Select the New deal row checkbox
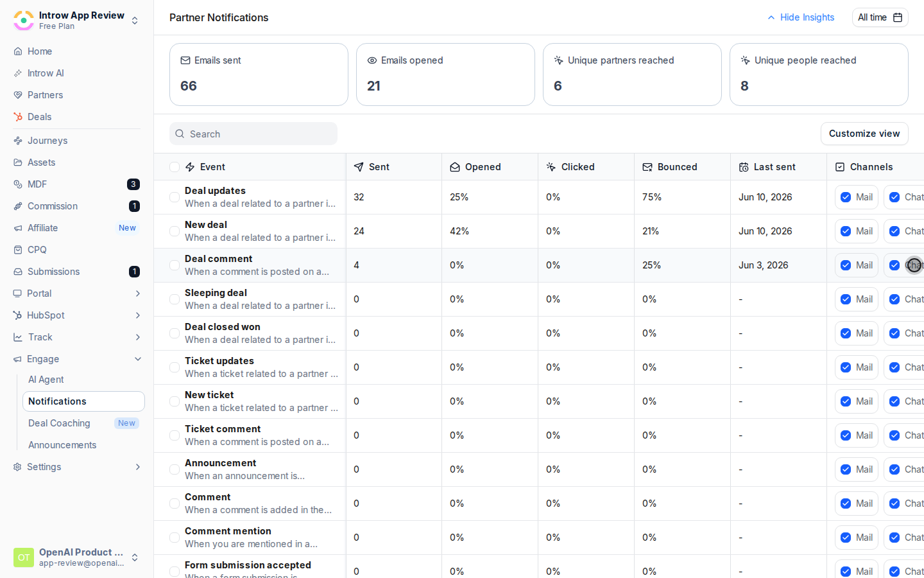924x578 pixels. tap(175, 231)
